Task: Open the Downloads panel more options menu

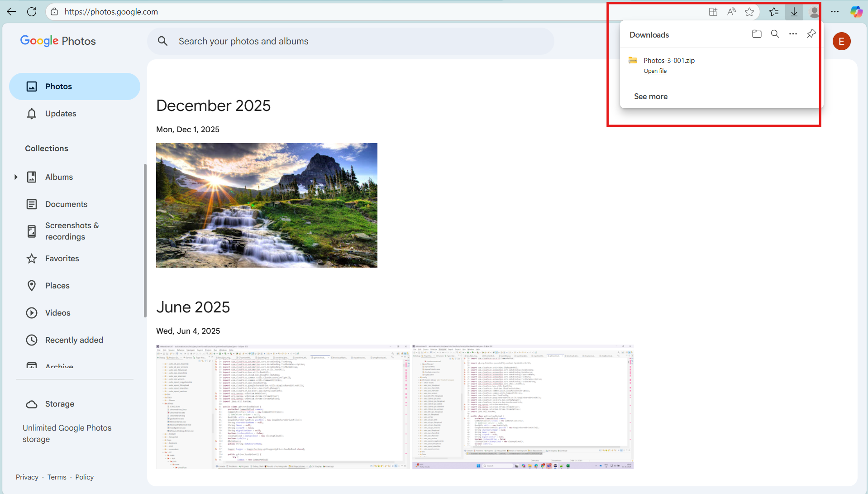Action: pyautogui.click(x=793, y=34)
